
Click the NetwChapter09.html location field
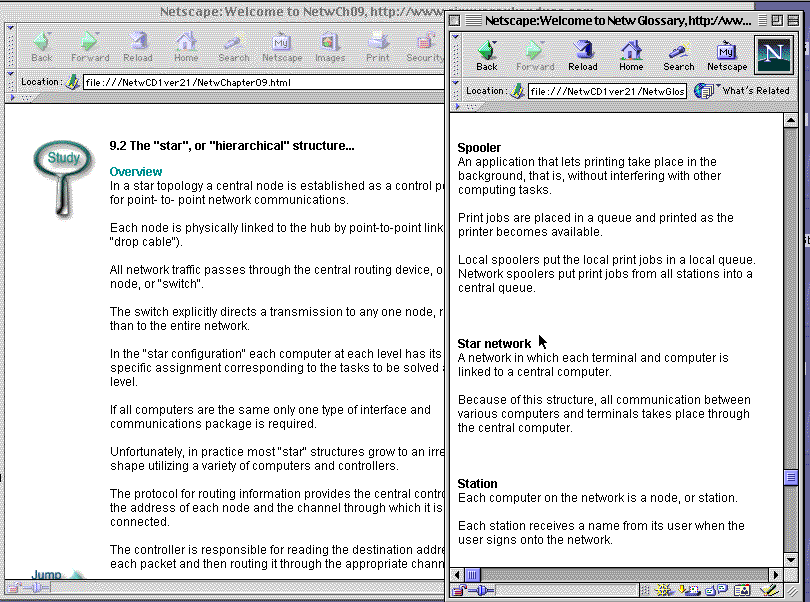[263, 83]
